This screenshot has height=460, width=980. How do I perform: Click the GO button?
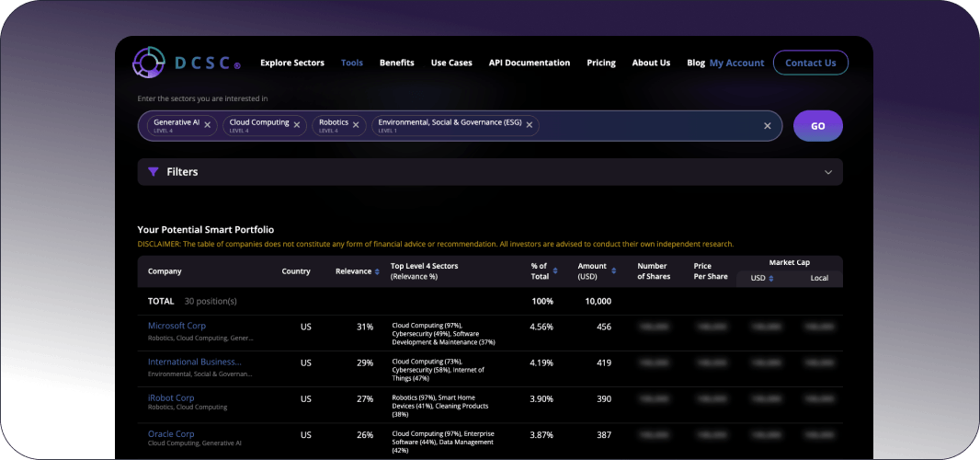point(818,126)
